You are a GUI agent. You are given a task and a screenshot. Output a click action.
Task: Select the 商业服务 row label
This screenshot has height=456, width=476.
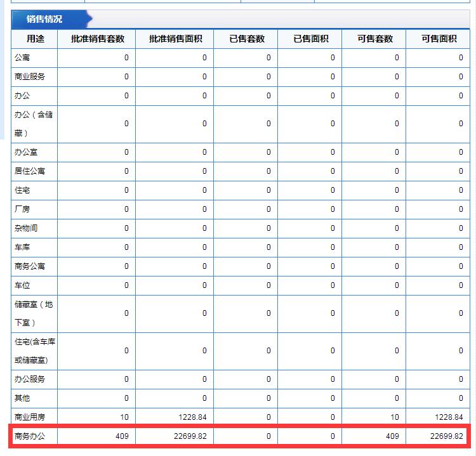[x=29, y=77]
